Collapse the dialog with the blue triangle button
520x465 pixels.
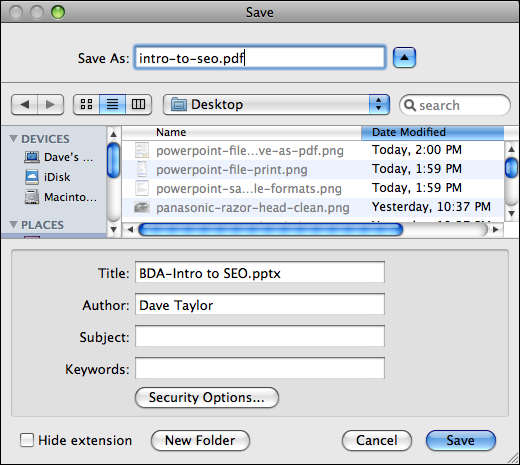click(404, 58)
